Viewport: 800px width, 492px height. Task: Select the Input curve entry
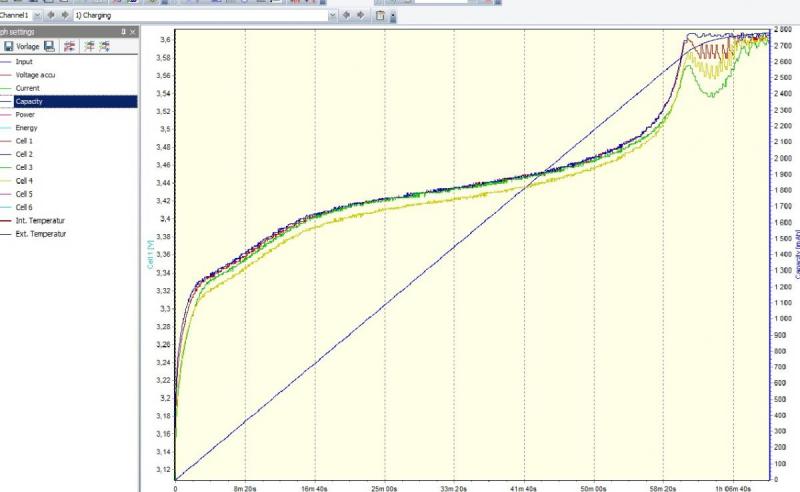tap(24, 62)
